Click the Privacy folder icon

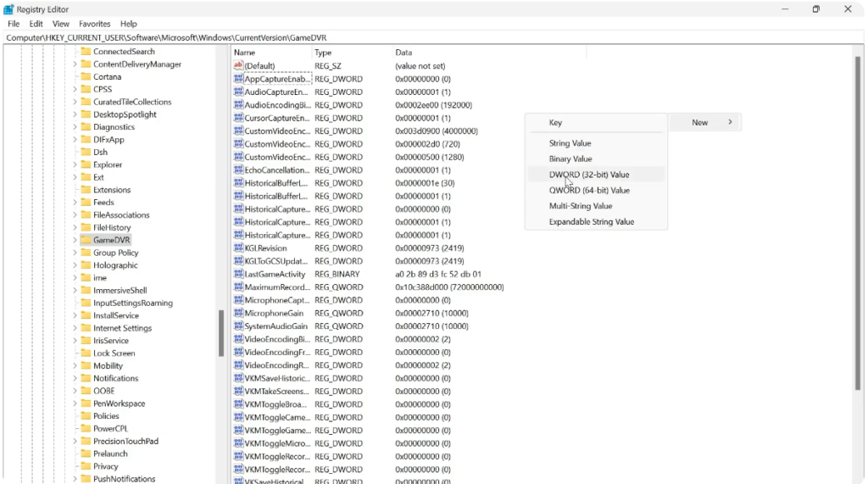[86, 466]
